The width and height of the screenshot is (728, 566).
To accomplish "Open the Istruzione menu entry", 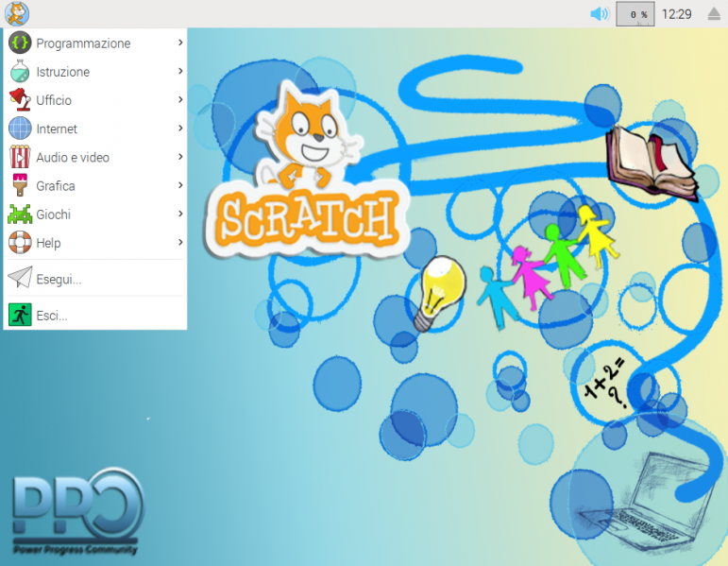I will [95, 71].
